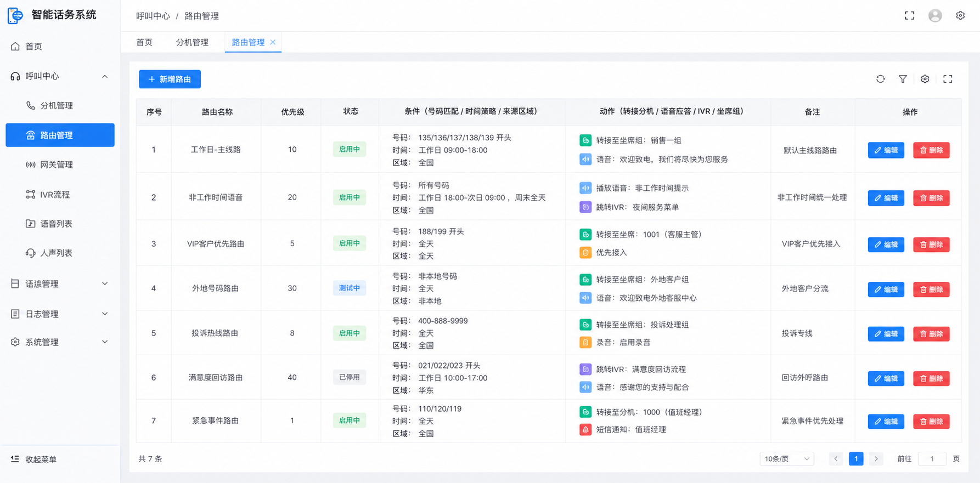Delete the 满意度回访路由 row
This screenshot has height=483, width=980.
pyautogui.click(x=931, y=378)
